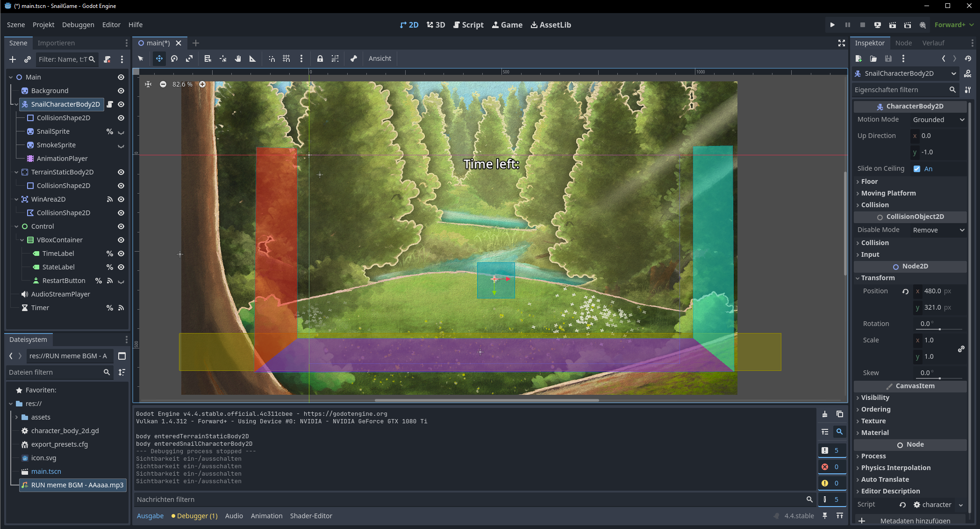
Task: Click the lock selected node icon
Action: 320,58
